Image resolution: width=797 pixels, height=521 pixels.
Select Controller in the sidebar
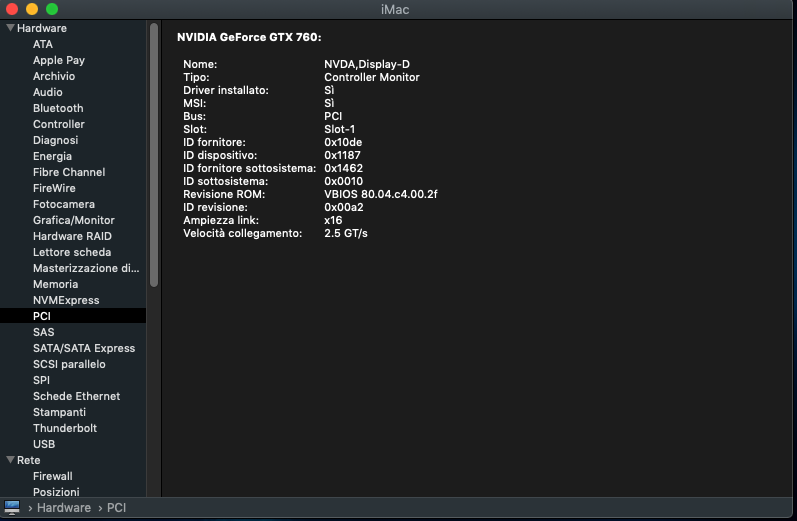(x=58, y=124)
